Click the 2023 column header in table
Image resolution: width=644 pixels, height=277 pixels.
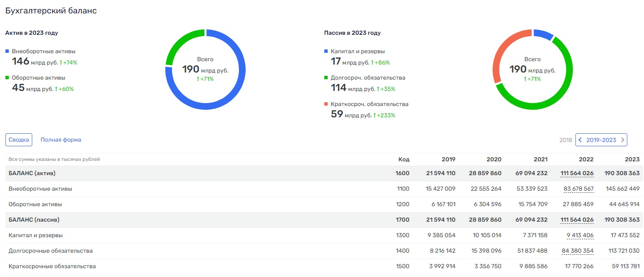click(x=632, y=159)
